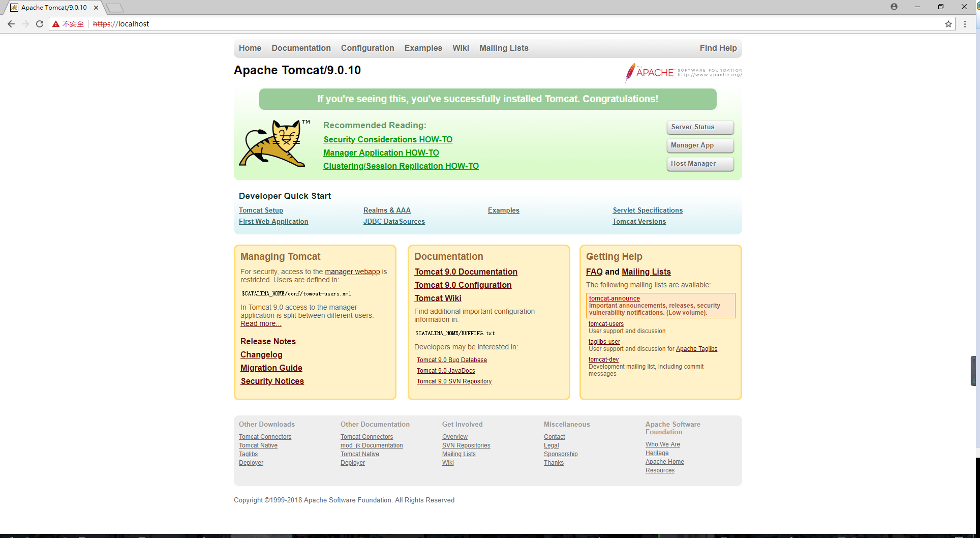This screenshot has height=538, width=980.
Task: Open the Heritage footer link
Action: click(x=657, y=453)
